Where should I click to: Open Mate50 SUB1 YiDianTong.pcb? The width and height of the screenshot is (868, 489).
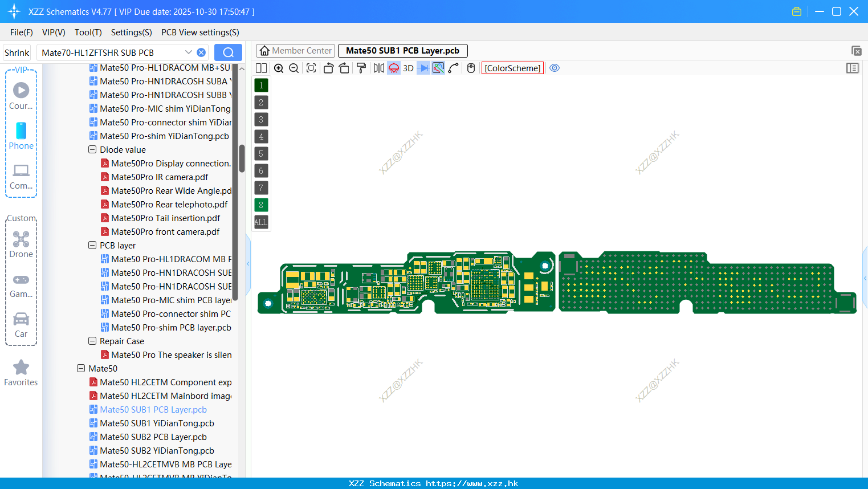(157, 423)
